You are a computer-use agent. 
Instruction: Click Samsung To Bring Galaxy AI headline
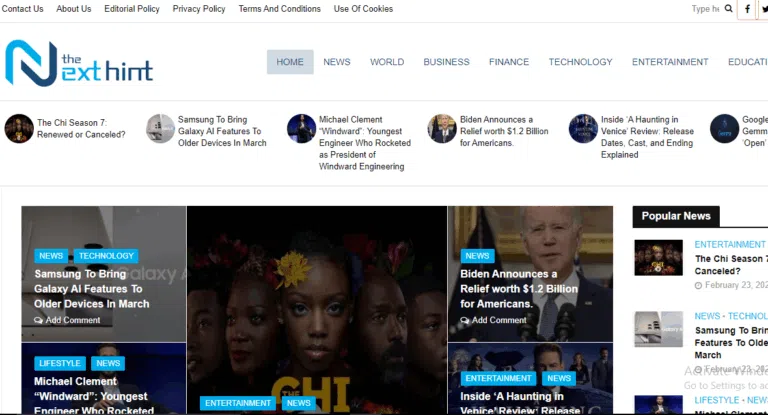[x=92, y=289]
